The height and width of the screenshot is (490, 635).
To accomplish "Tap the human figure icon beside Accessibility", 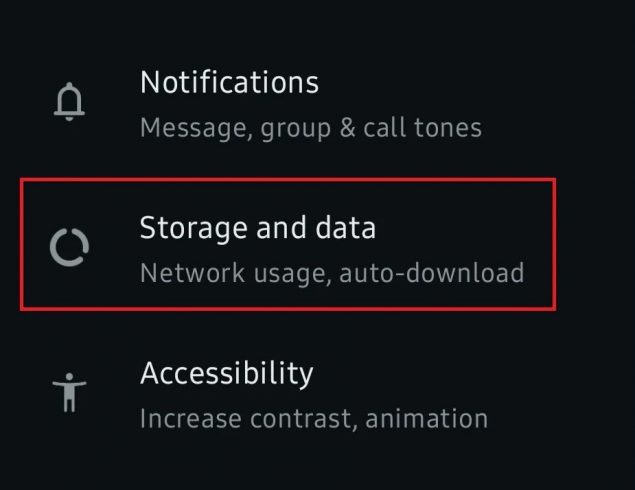I will coord(70,391).
